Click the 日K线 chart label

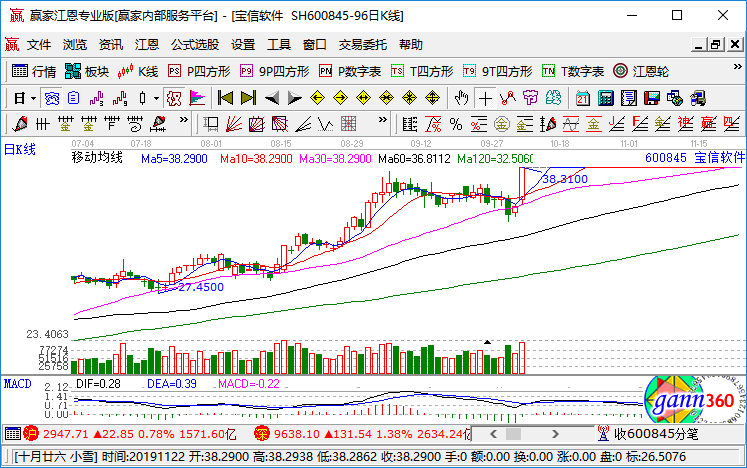point(20,150)
